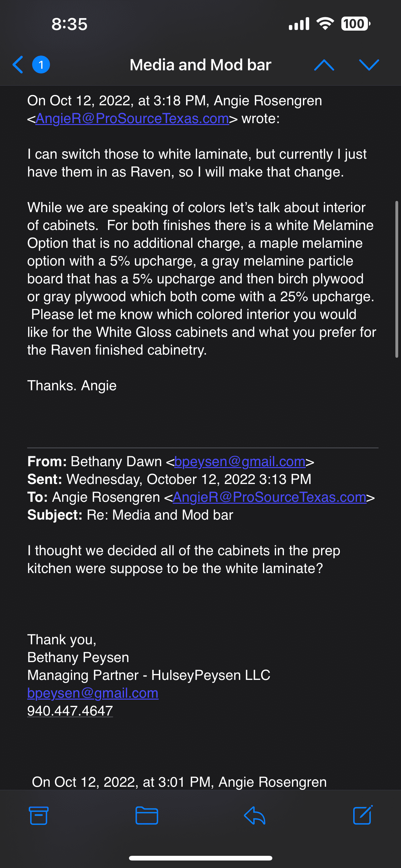Tap bpeysen@gmail.com in Bethany's signature

pos(92,693)
